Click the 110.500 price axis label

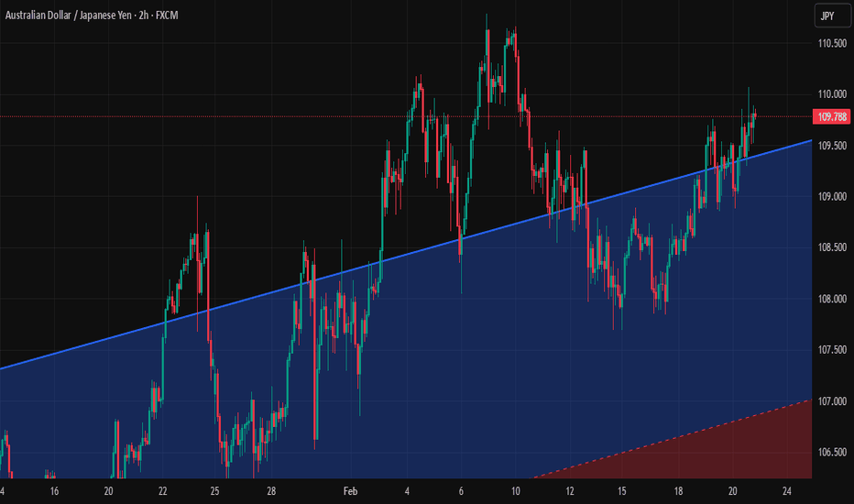coord(831,44)
